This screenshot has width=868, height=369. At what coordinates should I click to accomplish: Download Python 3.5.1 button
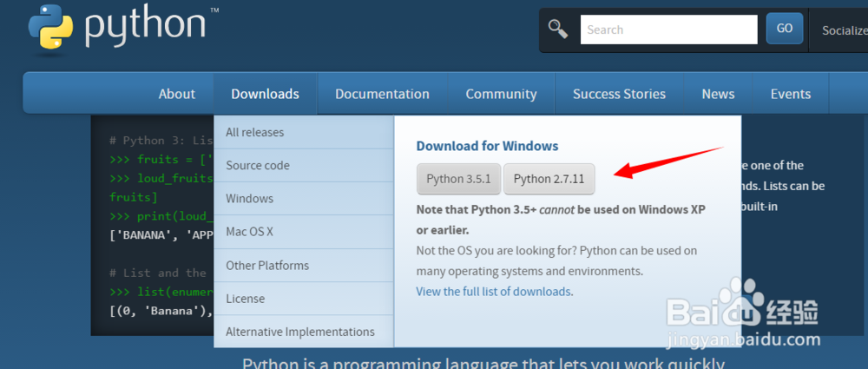[x=459, y=179]
